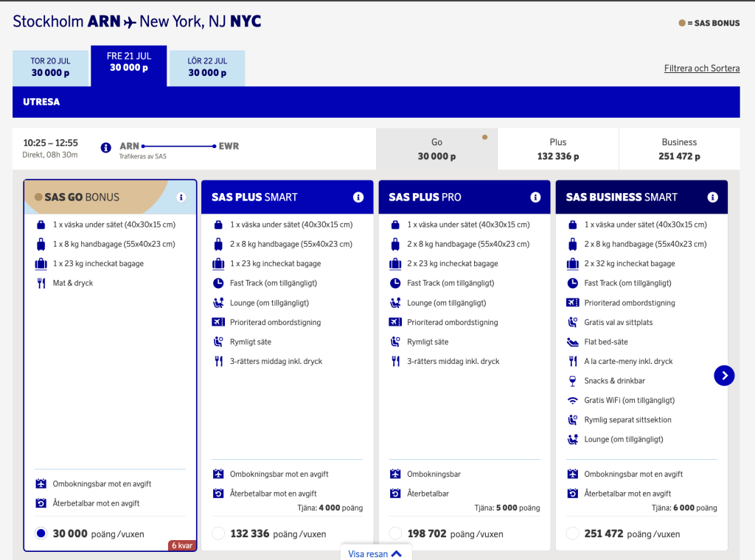
Task: Click Gratis WiFi icon in Business Smart
Action: pos(572,400)
